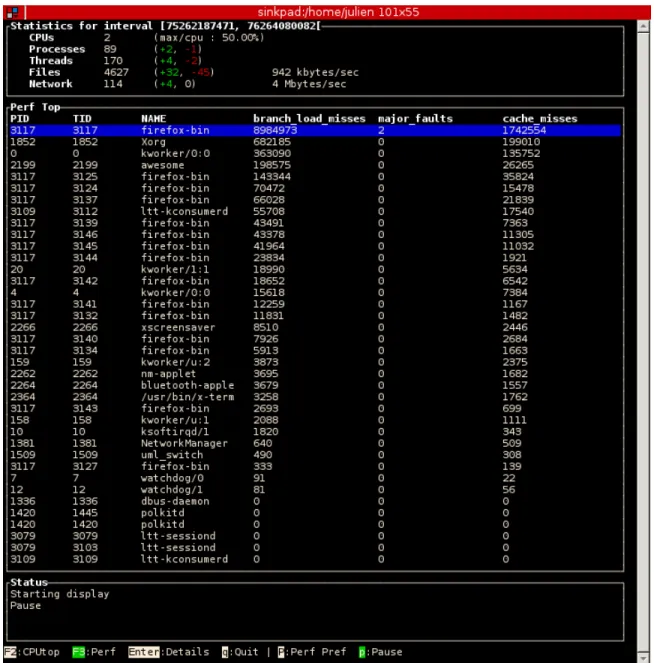654x663 pixels.
Task: Select the /usr/bin/x-term row
Action: tap(315, 397)
